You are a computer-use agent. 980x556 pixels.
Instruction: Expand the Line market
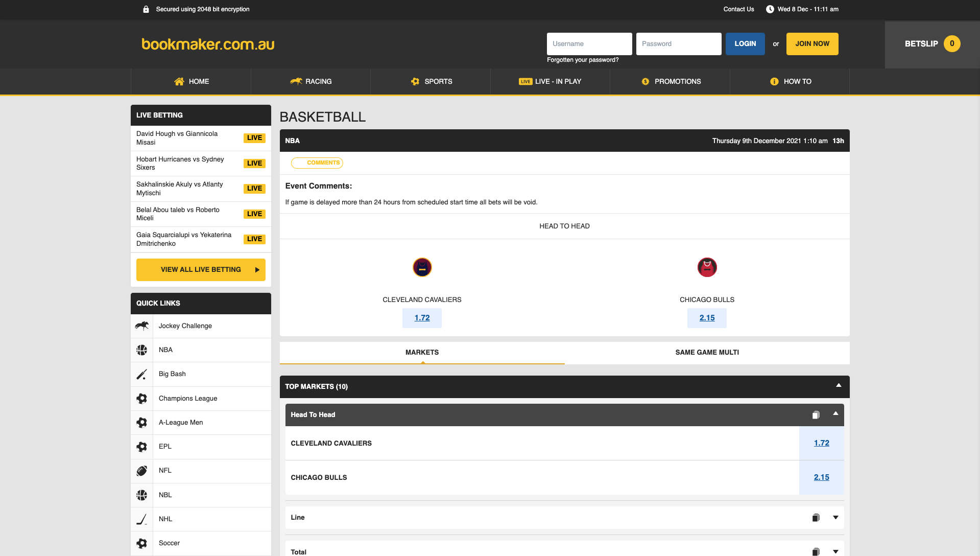click(x=835, y=518)
